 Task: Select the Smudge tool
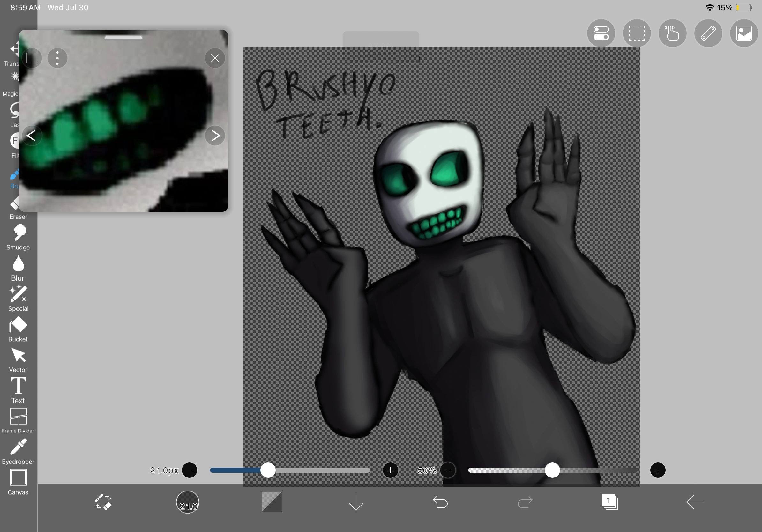(x=19, y=233)
